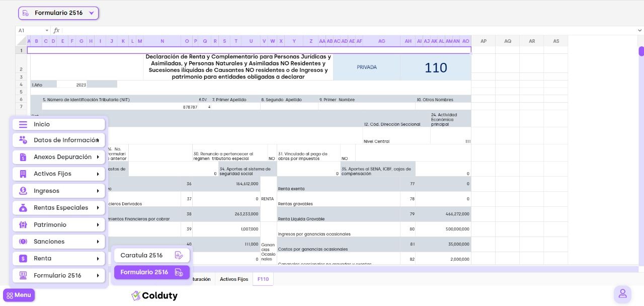The height and width of the screenshot is (306, 644).
Task: Open the user profile icon
Action: (622, 294)
